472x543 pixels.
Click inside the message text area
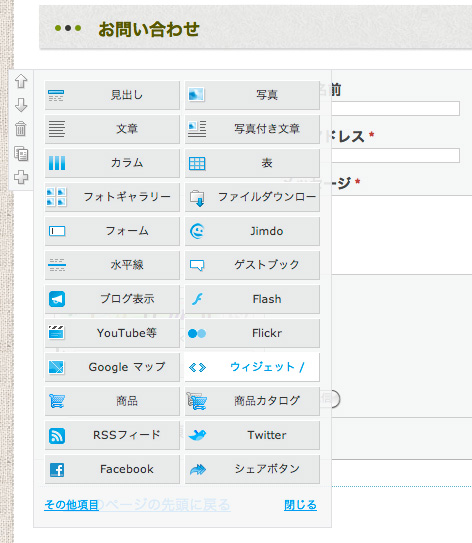coord(402,235)
